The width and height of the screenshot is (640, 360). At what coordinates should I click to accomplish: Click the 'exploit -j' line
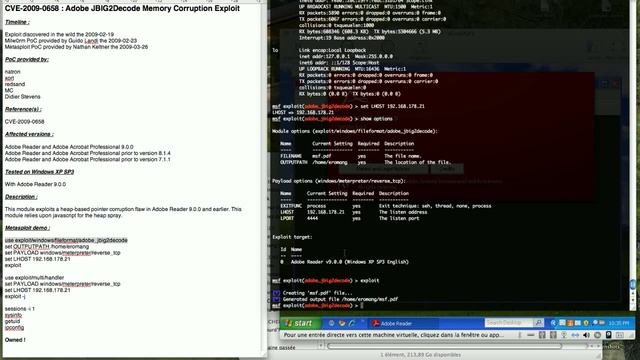point(15,296)
